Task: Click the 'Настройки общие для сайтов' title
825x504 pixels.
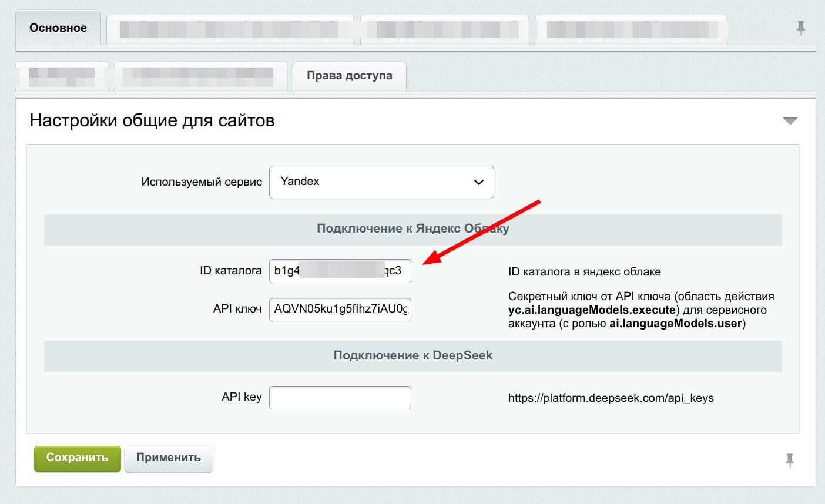Action: pos(152,121)
